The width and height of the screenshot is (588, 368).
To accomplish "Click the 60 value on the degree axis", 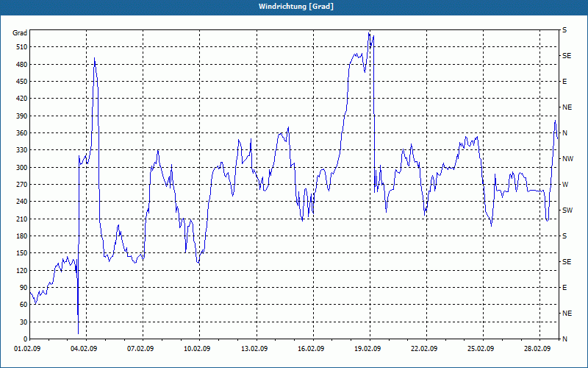I will (24, 305).
